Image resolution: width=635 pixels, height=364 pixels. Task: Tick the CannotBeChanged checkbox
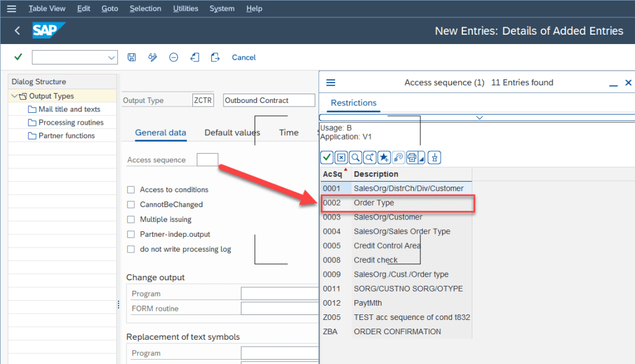pos(131,205)
